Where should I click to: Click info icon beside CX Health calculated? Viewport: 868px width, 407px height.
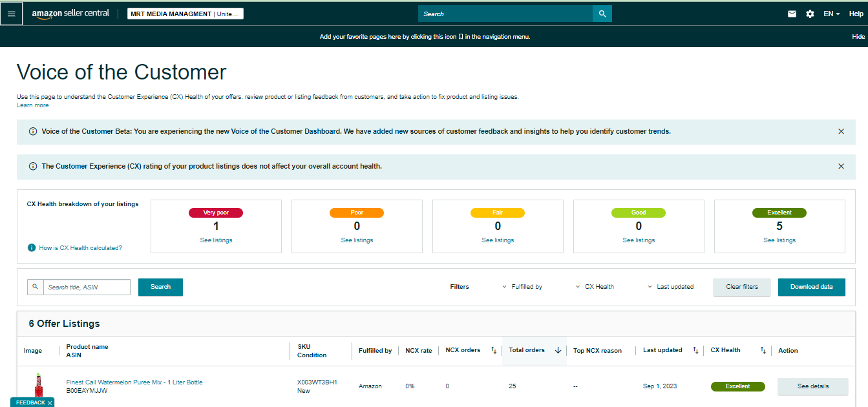pyautogui.click(x=31, y=248)
